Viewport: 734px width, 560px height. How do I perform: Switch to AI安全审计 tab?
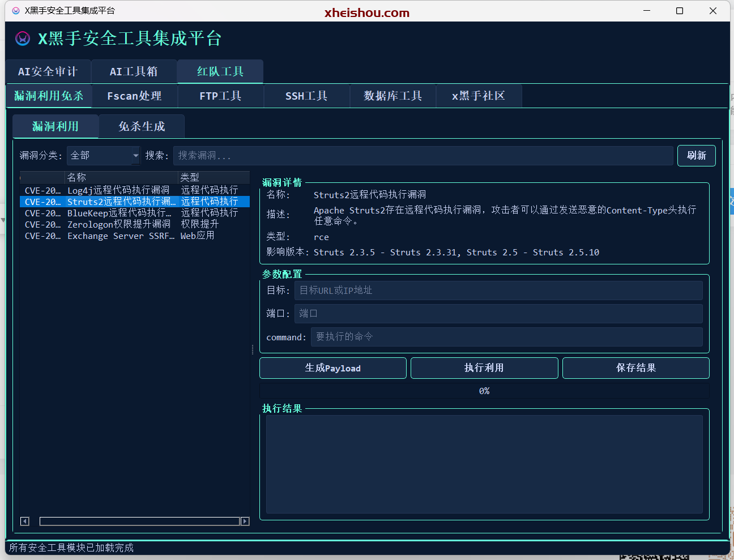[x=48, y=72]
